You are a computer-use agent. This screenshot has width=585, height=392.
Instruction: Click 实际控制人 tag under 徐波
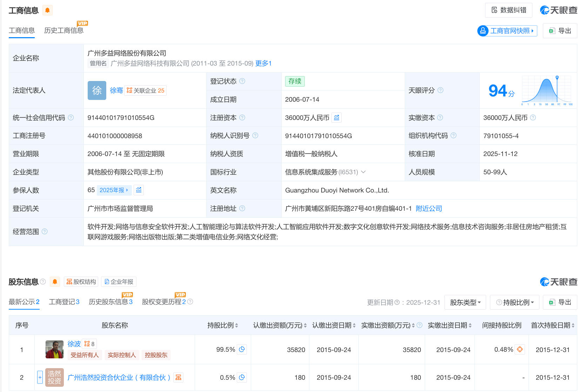point(122,355)
